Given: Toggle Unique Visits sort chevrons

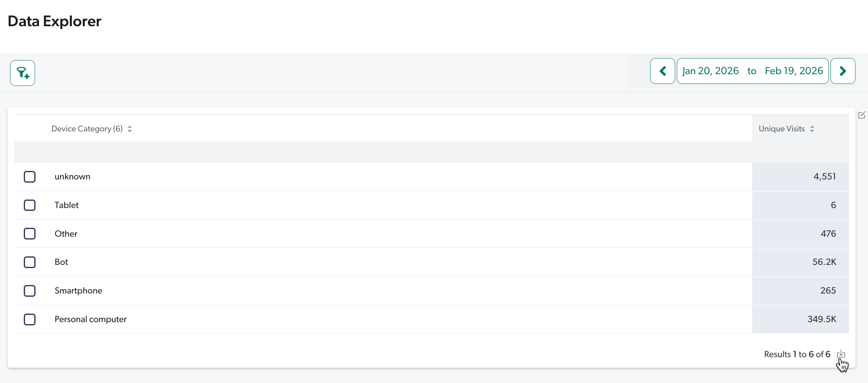Looking at the screenshot, I should pyautogui.click(x=812, y=128).
